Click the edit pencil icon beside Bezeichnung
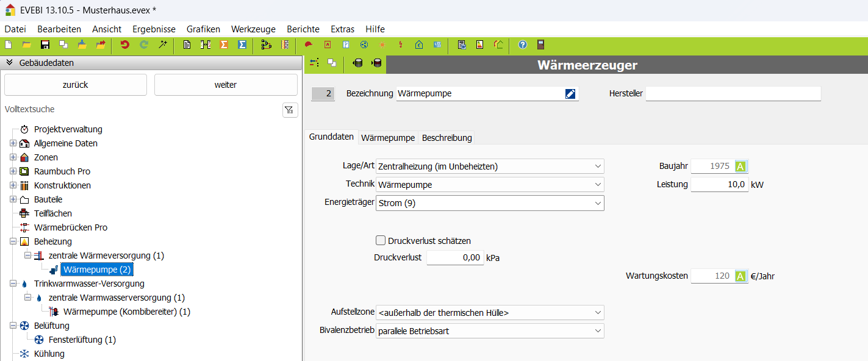 [x=570, y=94]
